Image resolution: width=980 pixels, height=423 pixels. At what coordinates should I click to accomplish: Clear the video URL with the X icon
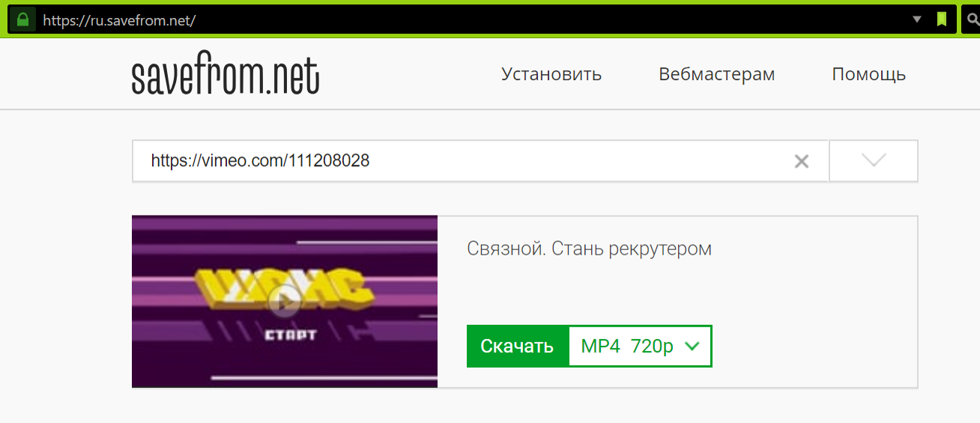tap(802, 161)
